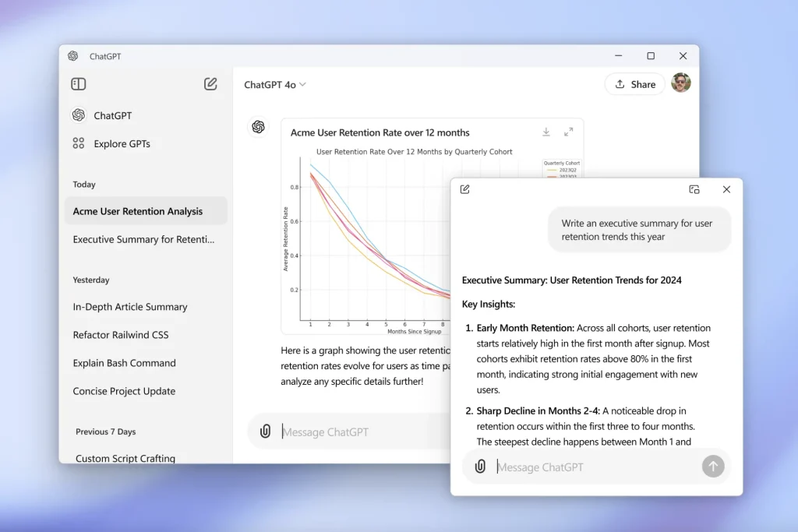Screen dimensions: 798x532
Task: Expand the retention chart to fullscreen
Action: pos(569,132)
